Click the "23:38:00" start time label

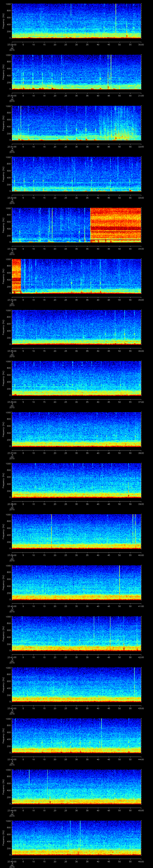(12, 504)
